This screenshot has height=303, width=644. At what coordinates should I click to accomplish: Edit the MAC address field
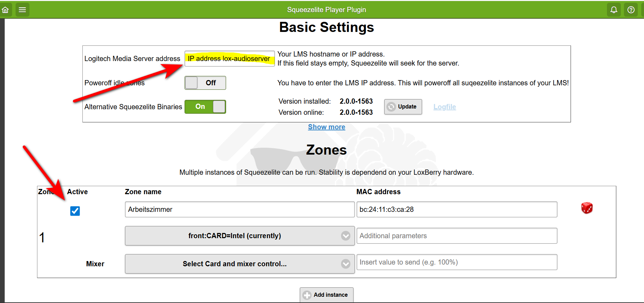coord(457,209)
